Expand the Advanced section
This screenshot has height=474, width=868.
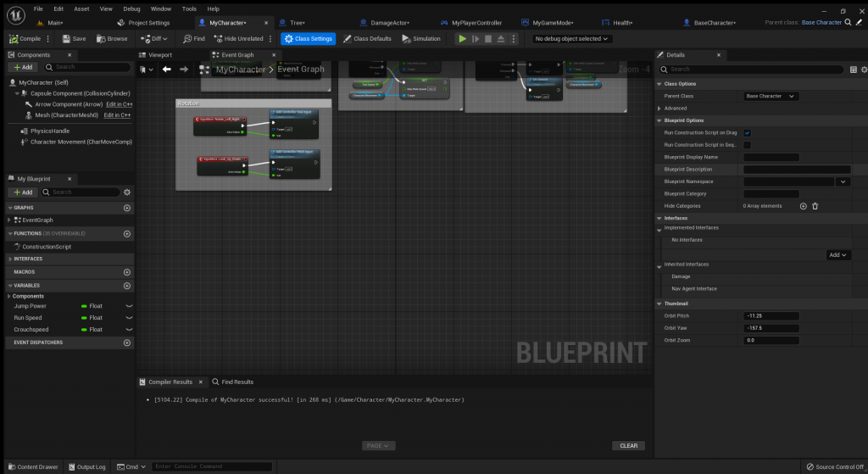click(x=659, y=109)
